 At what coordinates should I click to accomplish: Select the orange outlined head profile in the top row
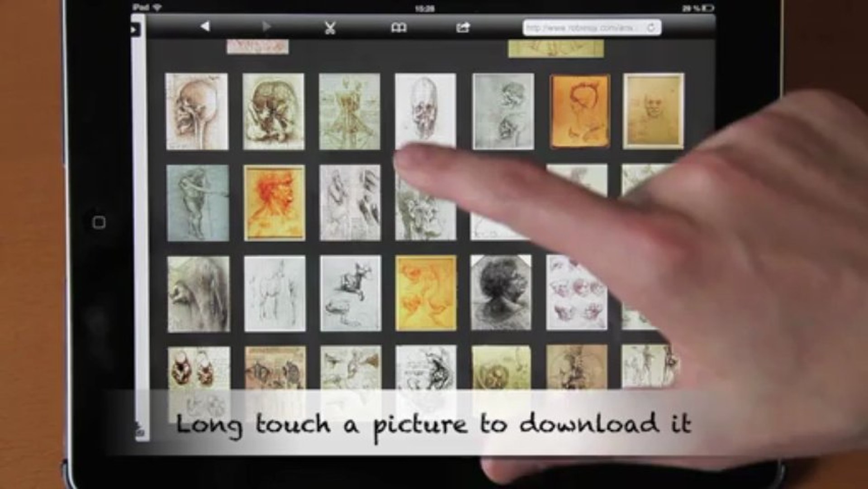tap(580, 111)
